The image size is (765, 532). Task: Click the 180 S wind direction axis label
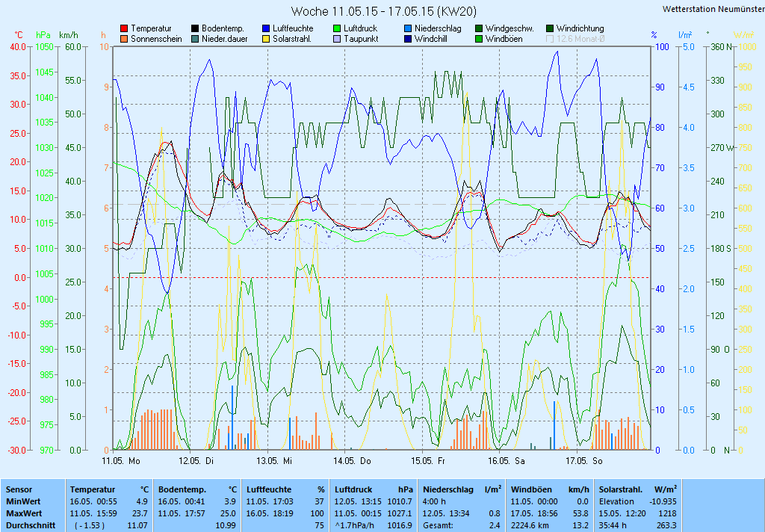click(721, 248)
